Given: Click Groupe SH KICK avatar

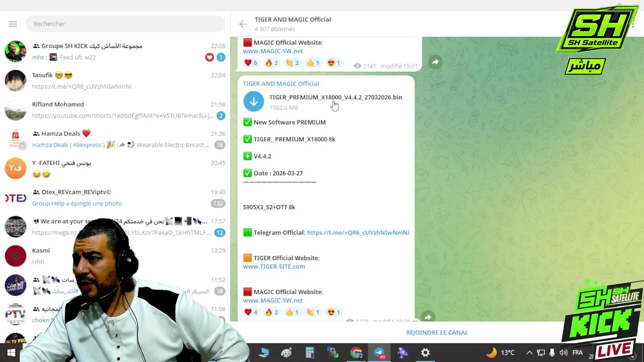Looking at the screenshot, I should [16, 51].
